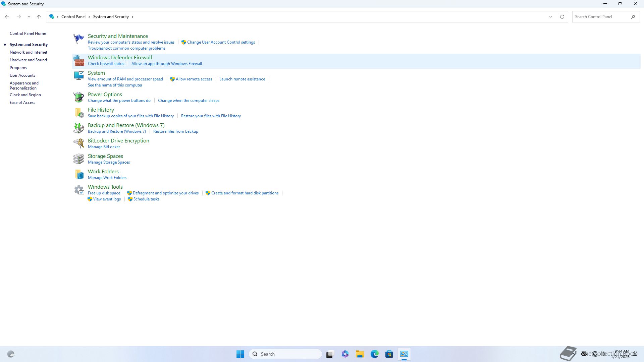Click the Windows Defender Firewall brick wall icon
The image size is (644, 362).
coord(79,61)
